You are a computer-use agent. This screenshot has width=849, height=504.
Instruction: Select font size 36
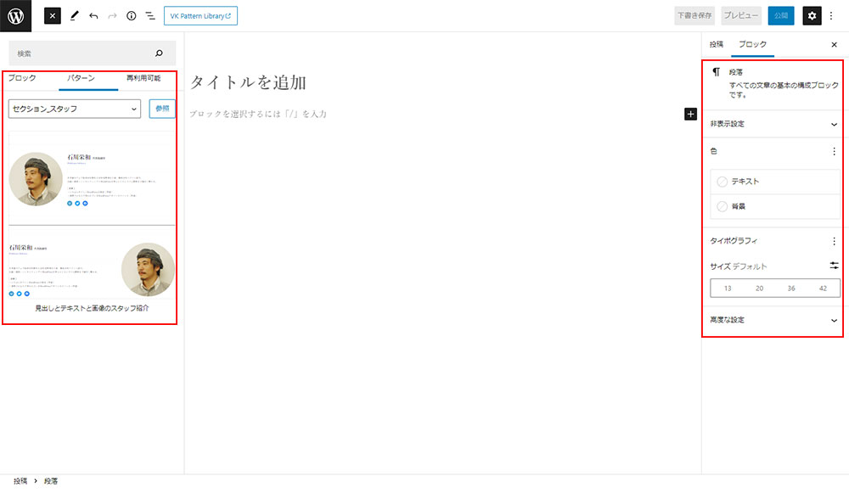(791, 288)
